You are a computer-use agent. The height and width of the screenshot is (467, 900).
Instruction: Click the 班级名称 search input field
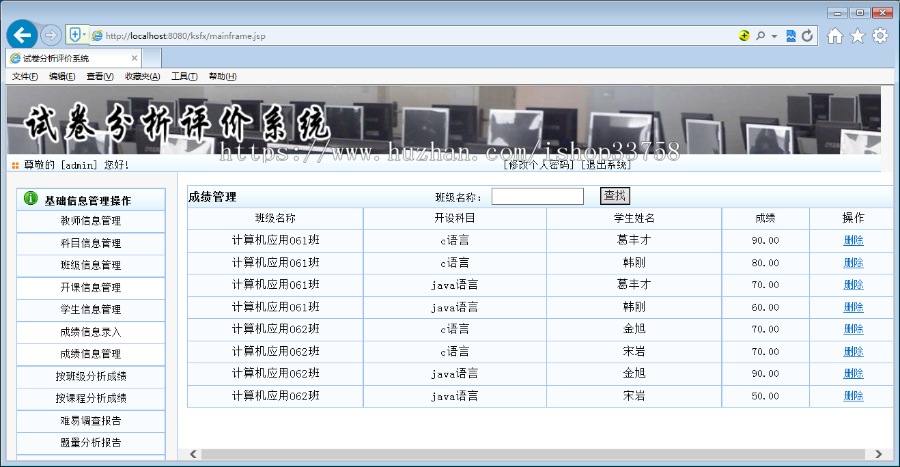(538, 197)
